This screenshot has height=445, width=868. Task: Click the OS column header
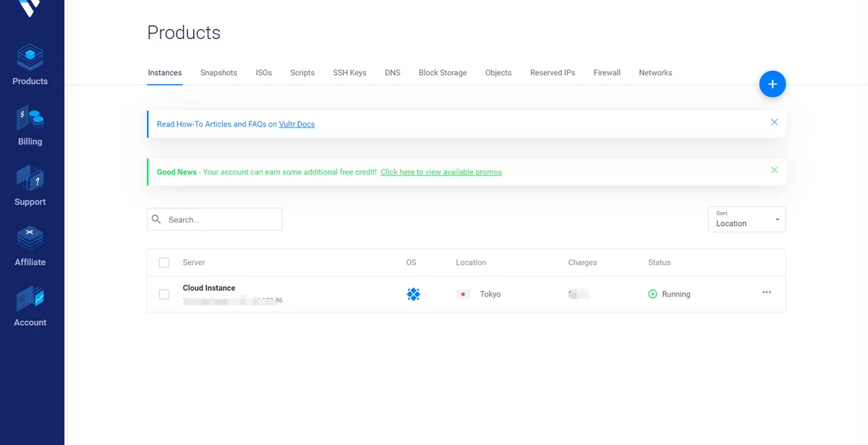tap(411, 263)
